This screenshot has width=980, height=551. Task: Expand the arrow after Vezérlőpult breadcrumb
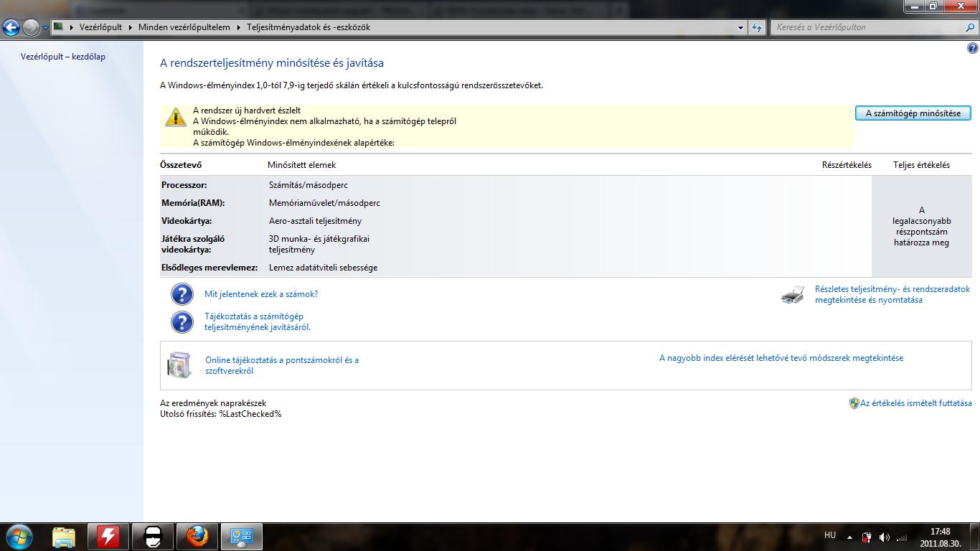point(131,27)
